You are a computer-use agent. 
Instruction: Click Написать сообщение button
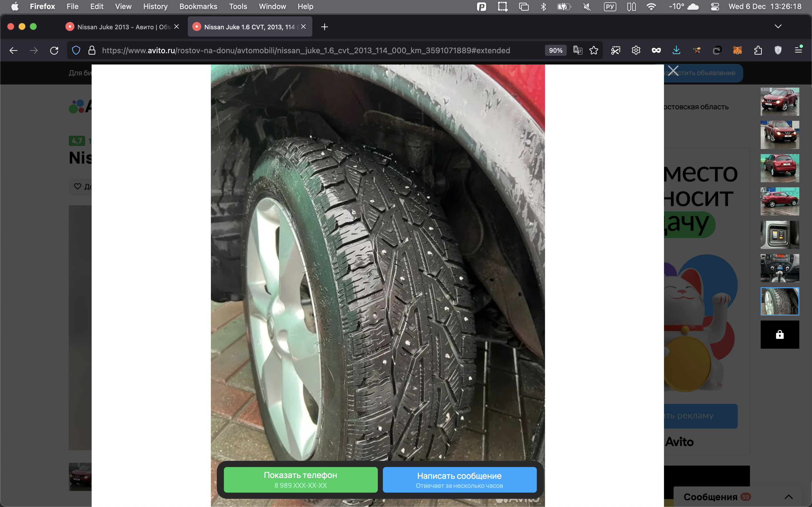[x=459, y=479]
